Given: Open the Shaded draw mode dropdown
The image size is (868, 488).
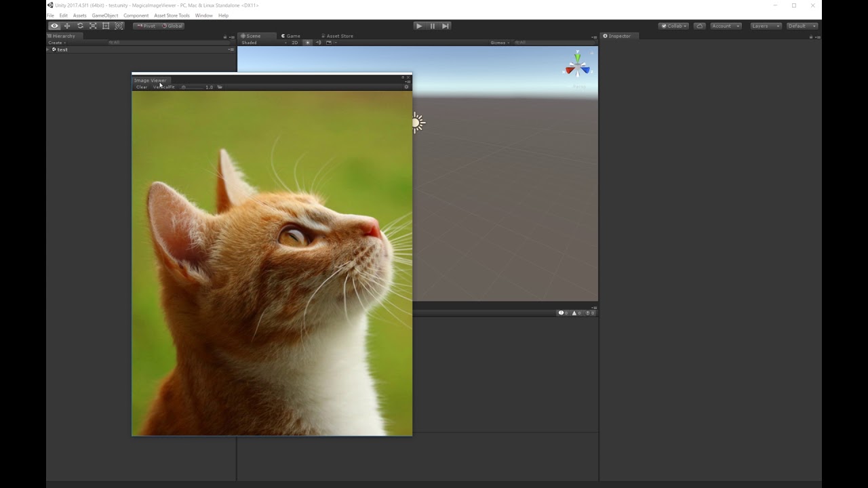Looking at the screenshot, I should click(x=265, y=43).
